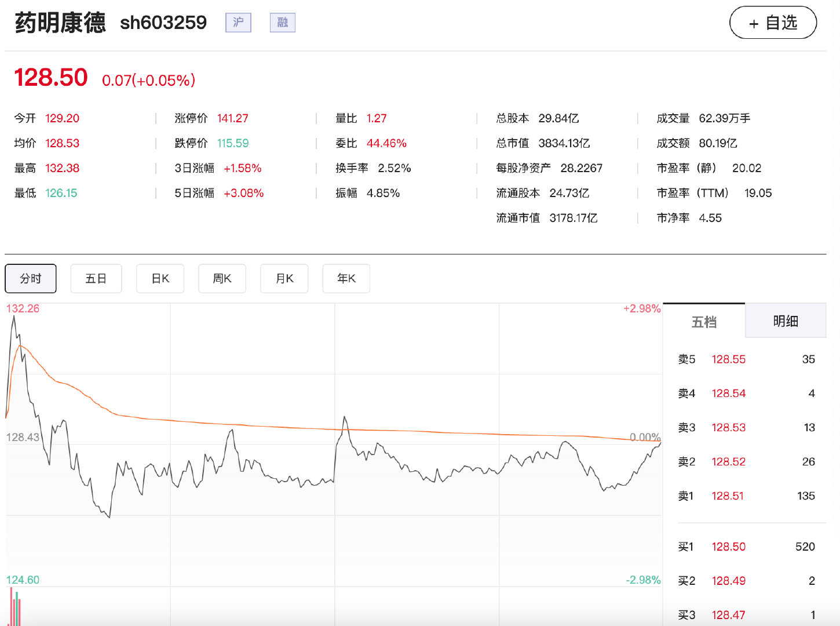Viewport: 840px width, 626px height.
Task: Click the 买3 price 128.47
Action: pyautogui.click(x=729, y=615)
